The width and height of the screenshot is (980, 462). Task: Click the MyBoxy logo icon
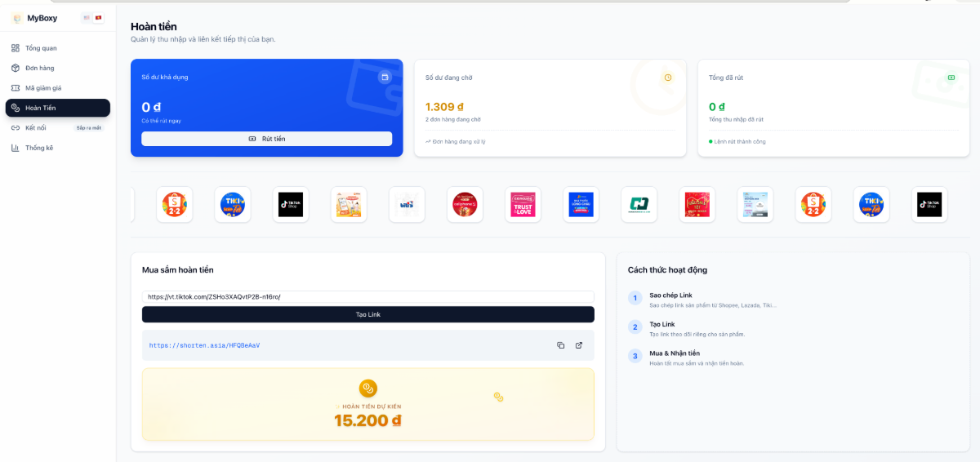pos(17,18)
